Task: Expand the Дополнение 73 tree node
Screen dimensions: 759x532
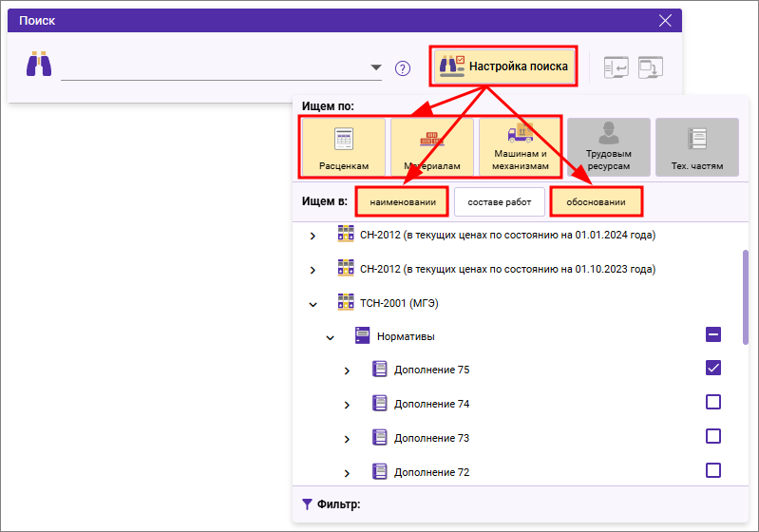Action: (347, 439)
